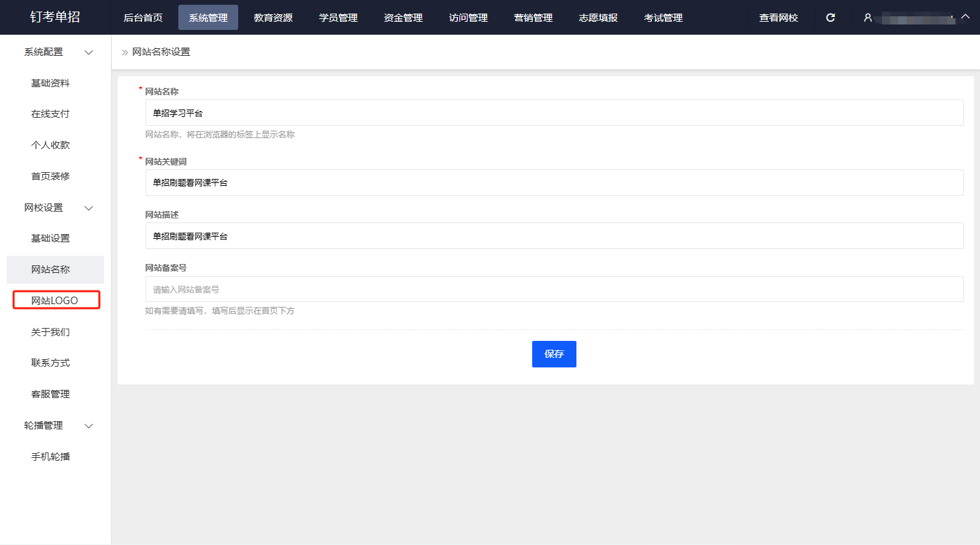Select 在线支付 in sidebar
This screenshot has width=980, height=545.
50,114
